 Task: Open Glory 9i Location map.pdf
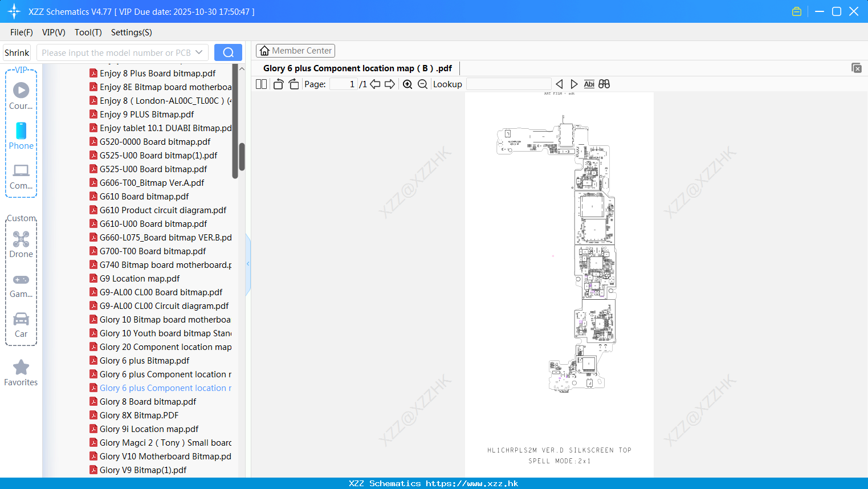click(x=149, y=429)
